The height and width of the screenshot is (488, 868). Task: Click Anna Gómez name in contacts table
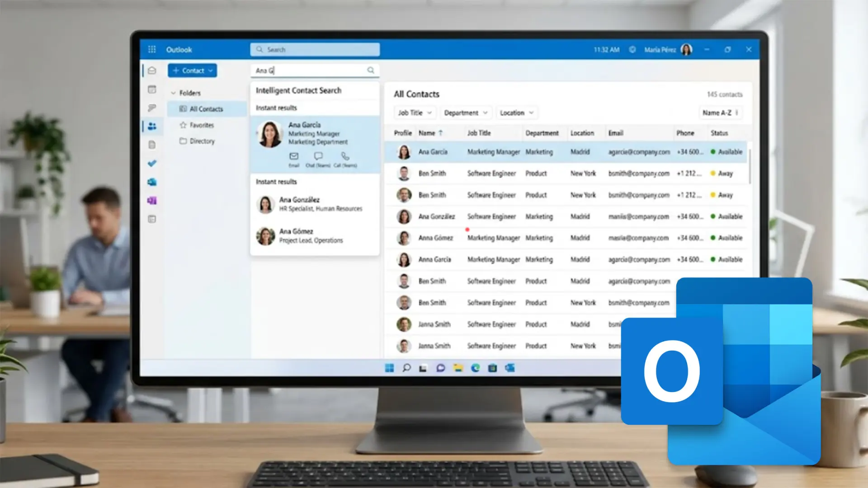pos(435,238)
